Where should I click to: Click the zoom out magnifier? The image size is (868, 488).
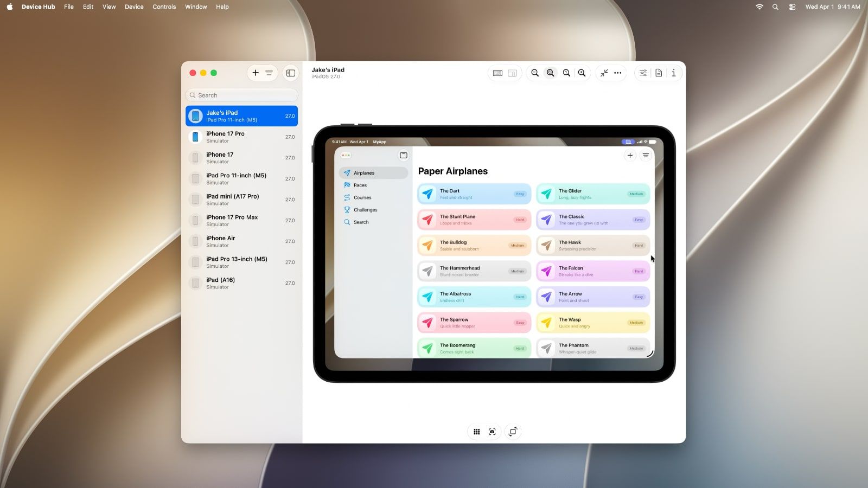click(x=535, y=73)
